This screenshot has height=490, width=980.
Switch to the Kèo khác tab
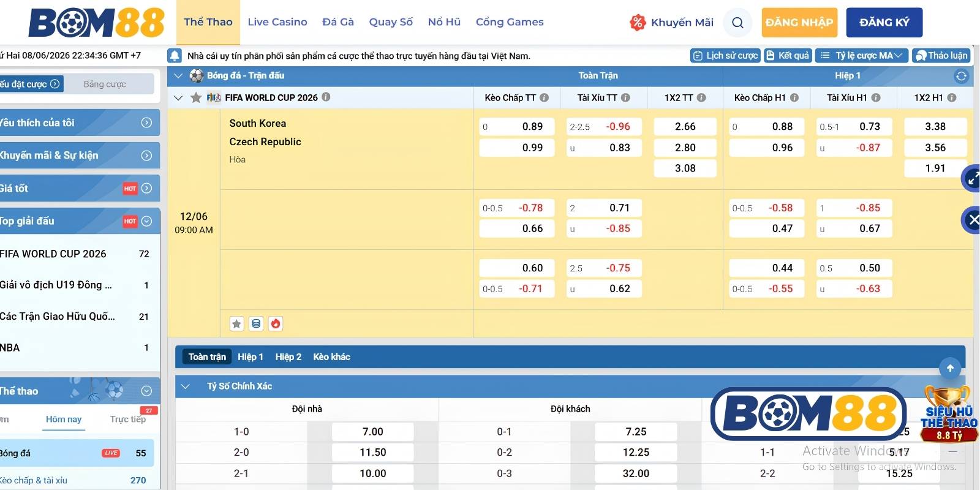click(x=331, y=357)
